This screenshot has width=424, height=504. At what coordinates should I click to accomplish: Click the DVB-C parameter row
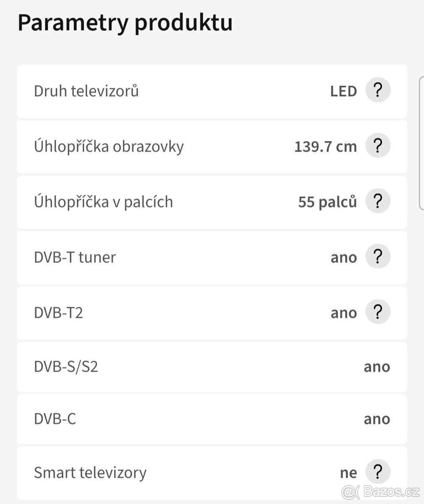(212, 419)
